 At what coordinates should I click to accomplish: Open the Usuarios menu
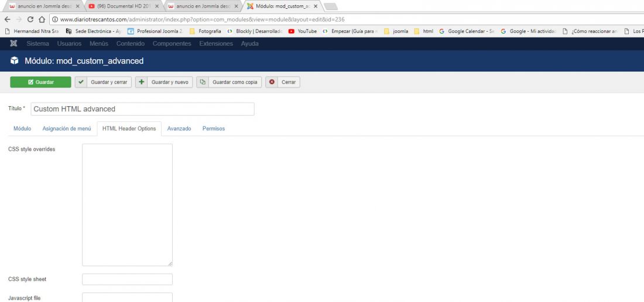[70, 43]
